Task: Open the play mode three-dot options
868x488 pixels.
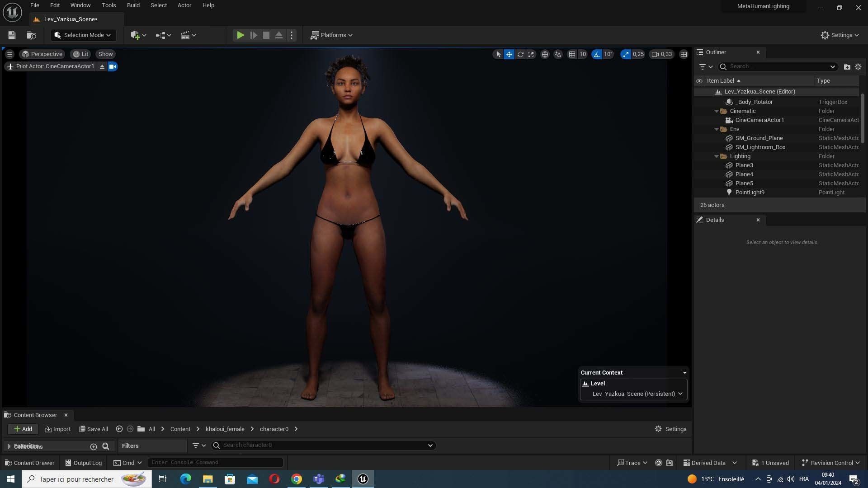Action: click(x=292, y=35)
